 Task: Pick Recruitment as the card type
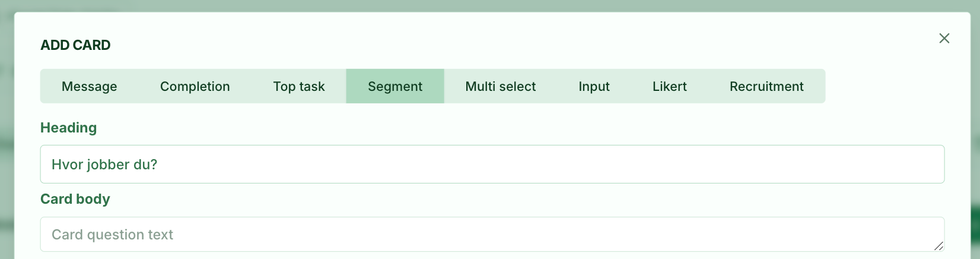[x=766, y=86]
